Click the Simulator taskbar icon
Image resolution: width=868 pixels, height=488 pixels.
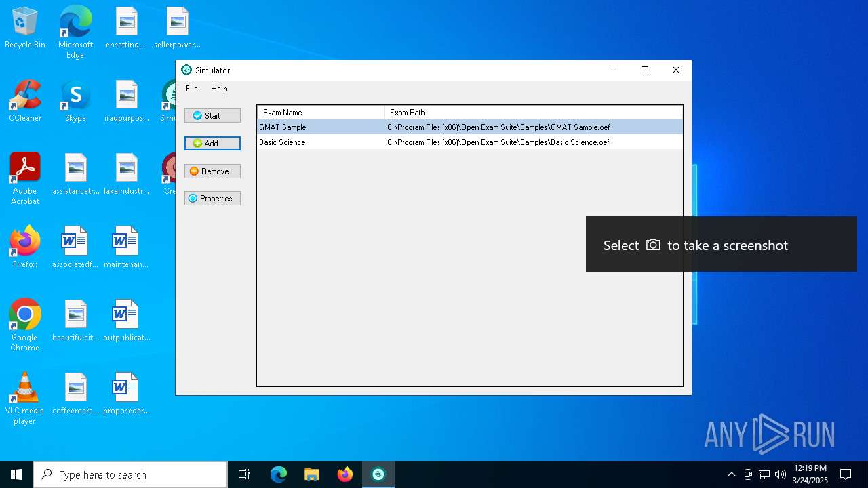coord(378,474)
